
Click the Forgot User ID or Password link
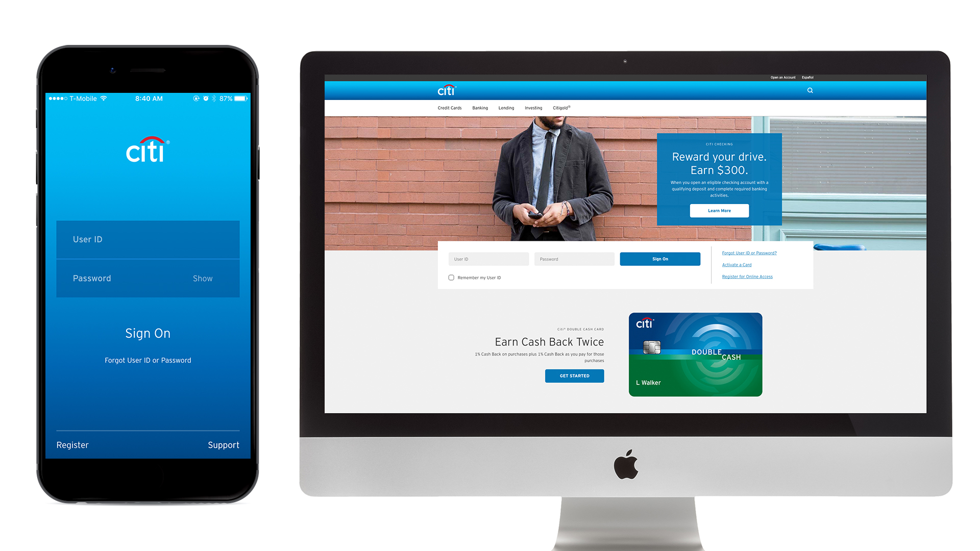point(749,253)
